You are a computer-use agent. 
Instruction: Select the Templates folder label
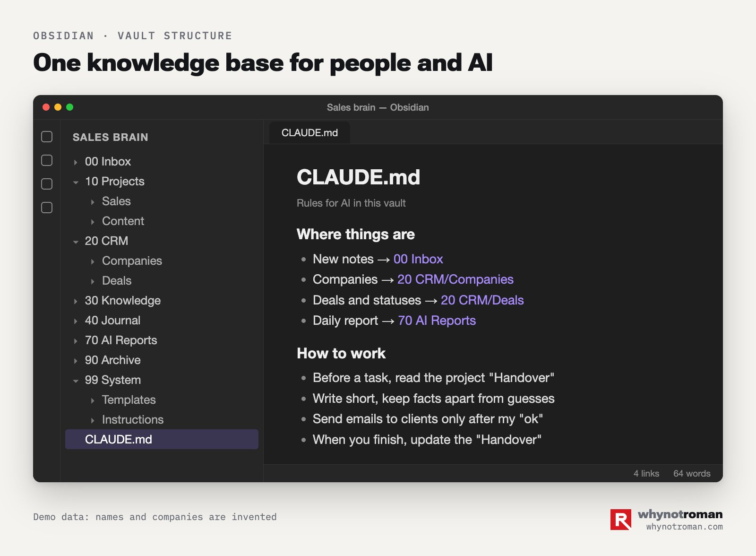click(129, 400)
